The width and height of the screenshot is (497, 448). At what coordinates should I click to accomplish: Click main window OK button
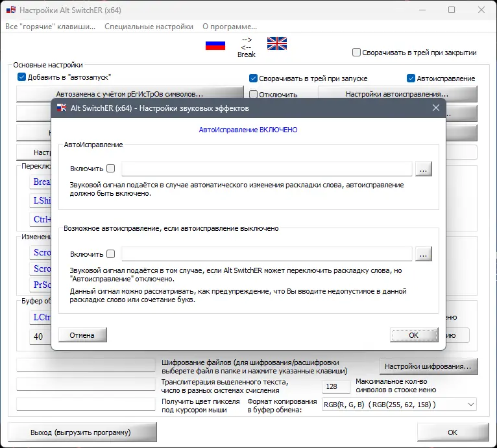click(453, 432)
